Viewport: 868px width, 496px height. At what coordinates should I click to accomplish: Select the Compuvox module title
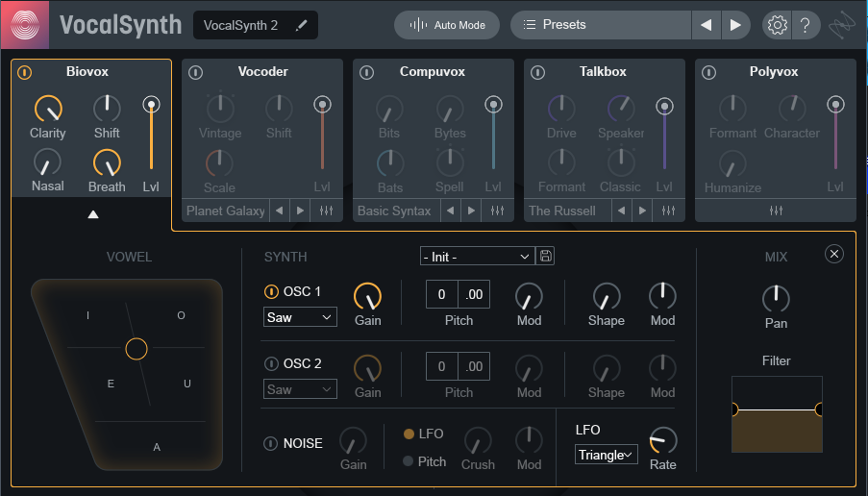[433, 71]
